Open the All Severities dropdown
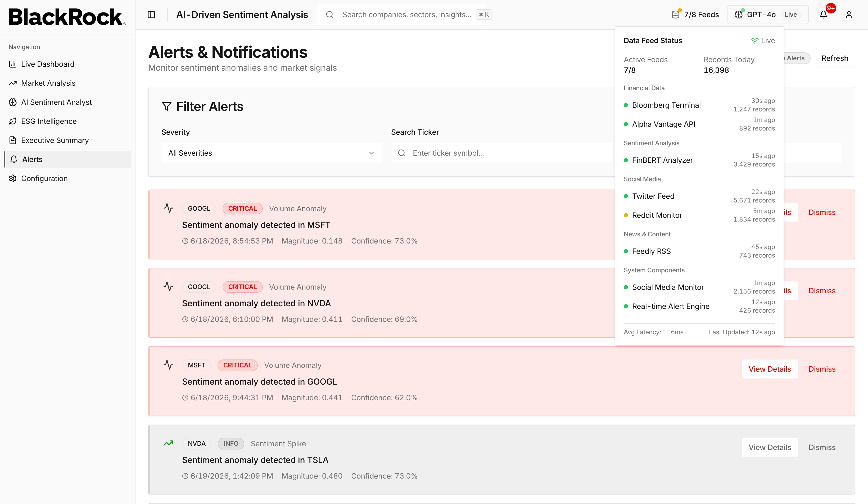This screenshot has height=504, width=868. pyautogui.click(x=272, y=153)
